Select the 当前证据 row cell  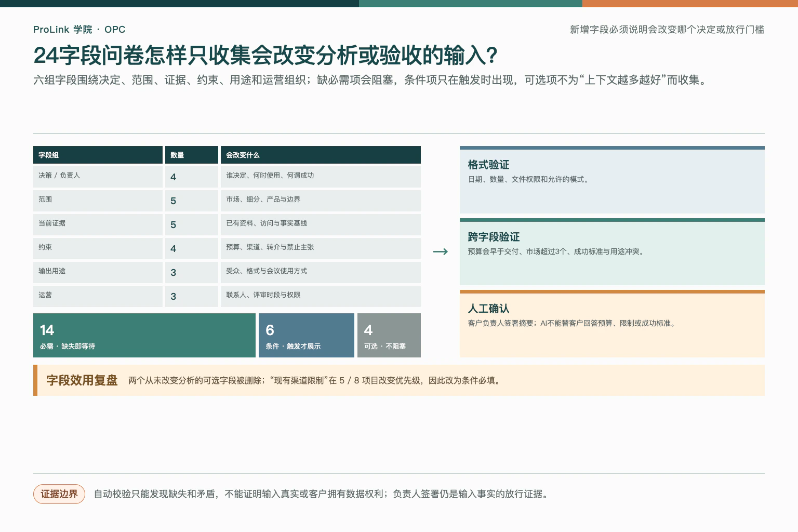[98, 224]
